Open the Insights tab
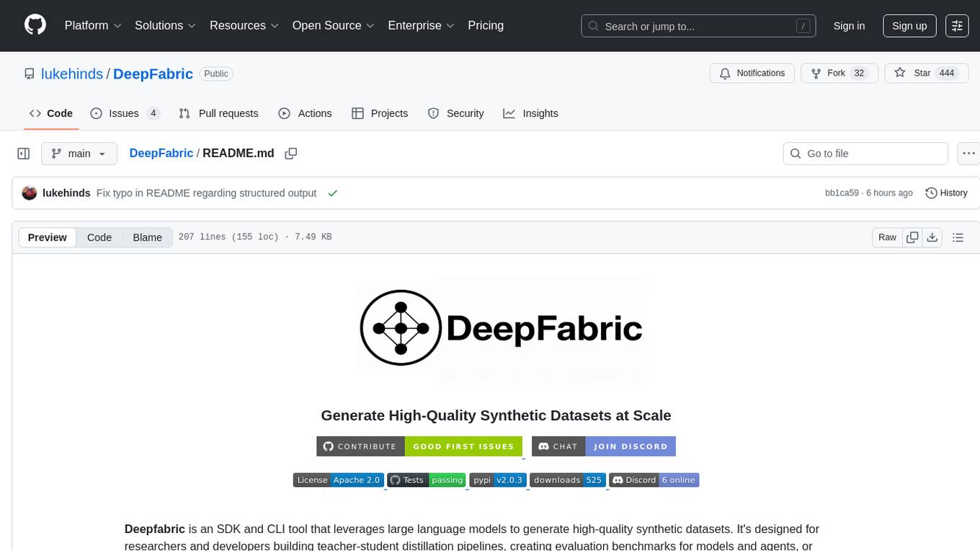The height and width of the screenshot is (551, 980). (530, 113)
